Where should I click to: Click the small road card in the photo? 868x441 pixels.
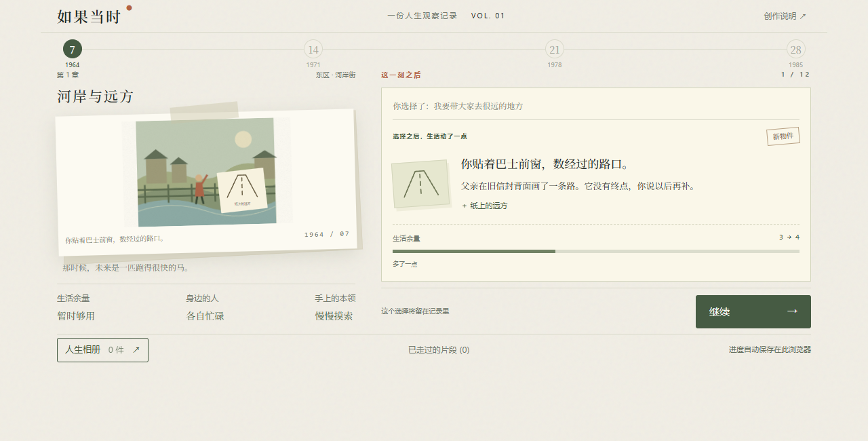(243, 190)
